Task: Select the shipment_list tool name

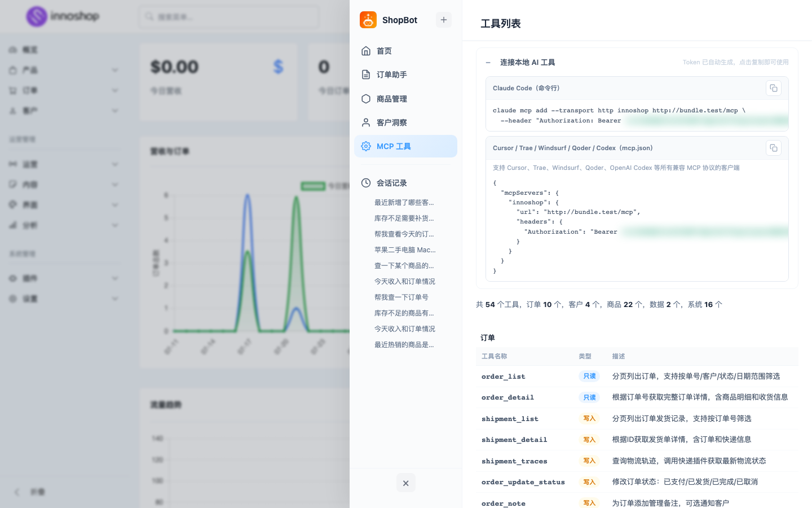Action: [x=510, y=419]
